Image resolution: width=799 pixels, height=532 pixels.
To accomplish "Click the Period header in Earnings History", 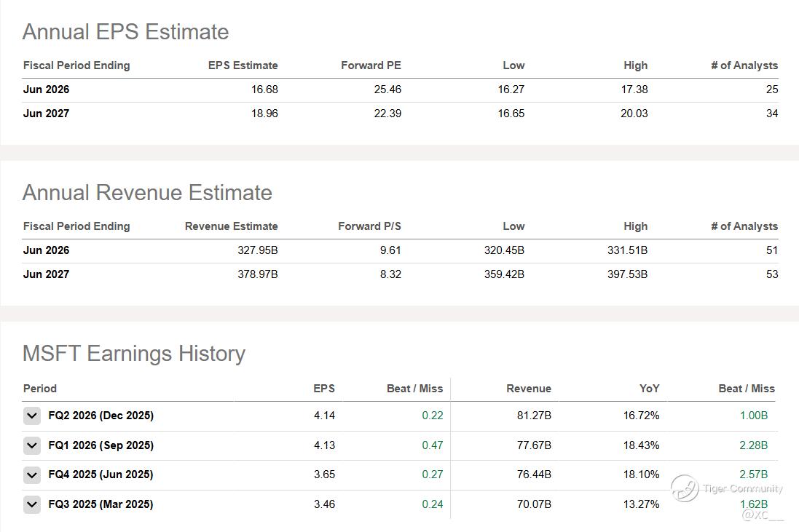I will tap(40, 389).
